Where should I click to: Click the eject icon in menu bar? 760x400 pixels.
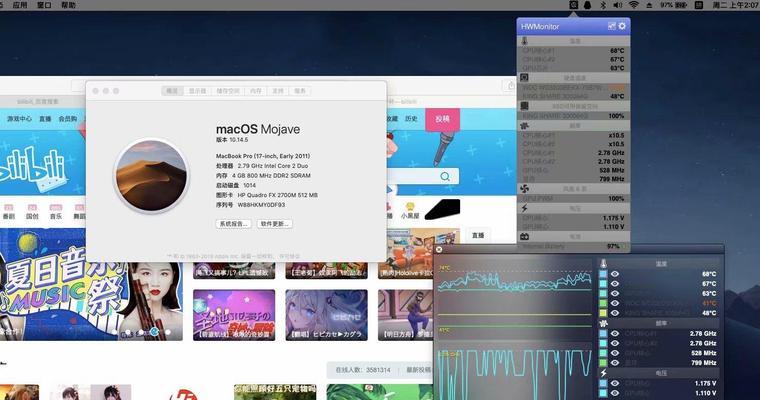point(649,5)
